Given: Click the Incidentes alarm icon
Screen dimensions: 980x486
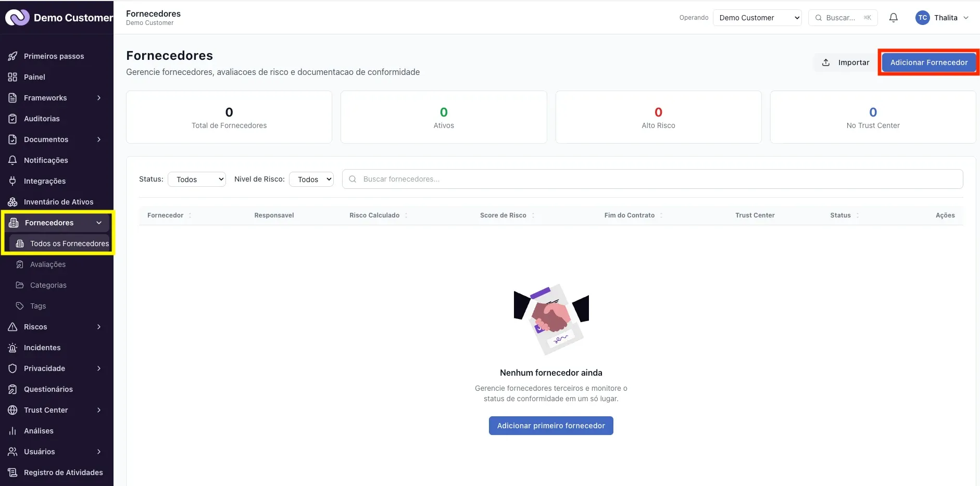Looking at the screenshot, I should 13,348.
